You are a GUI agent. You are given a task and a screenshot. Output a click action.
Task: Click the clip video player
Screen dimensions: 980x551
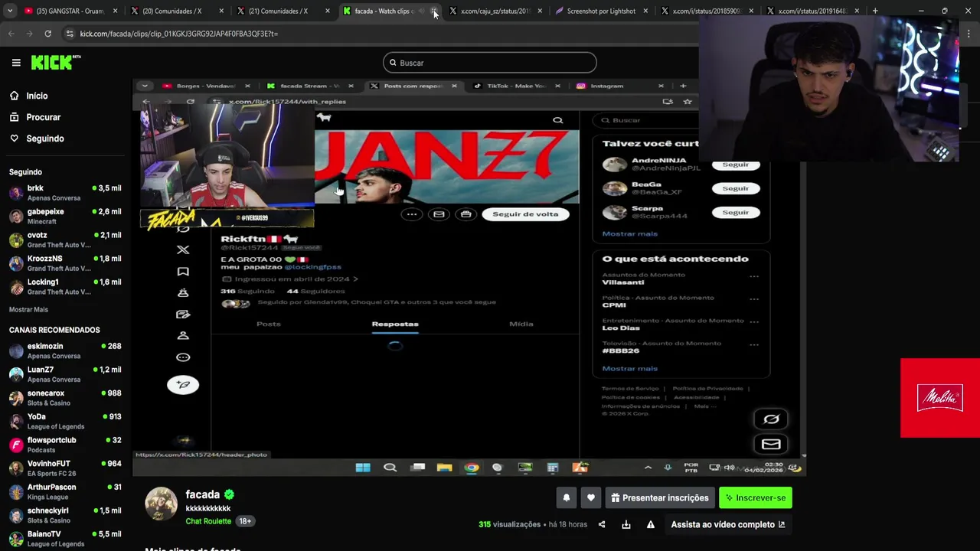469,277
